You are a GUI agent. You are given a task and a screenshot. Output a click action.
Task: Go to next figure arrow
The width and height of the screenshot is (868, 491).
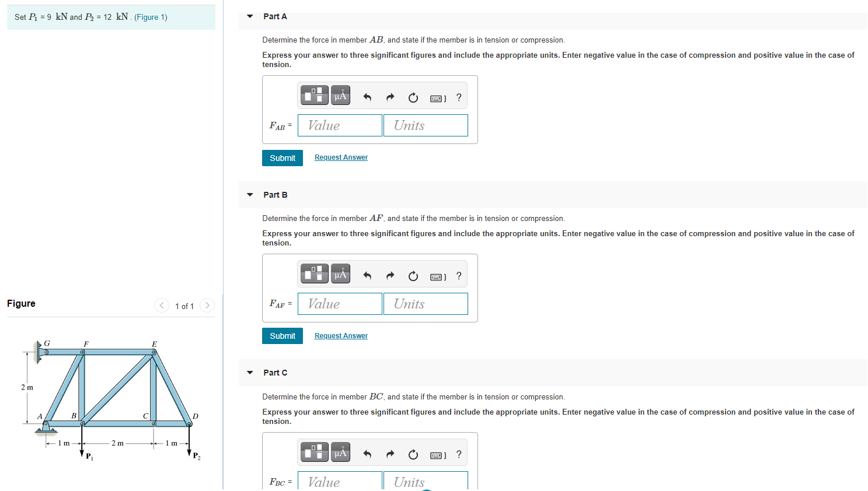click(x=207, y=306)
